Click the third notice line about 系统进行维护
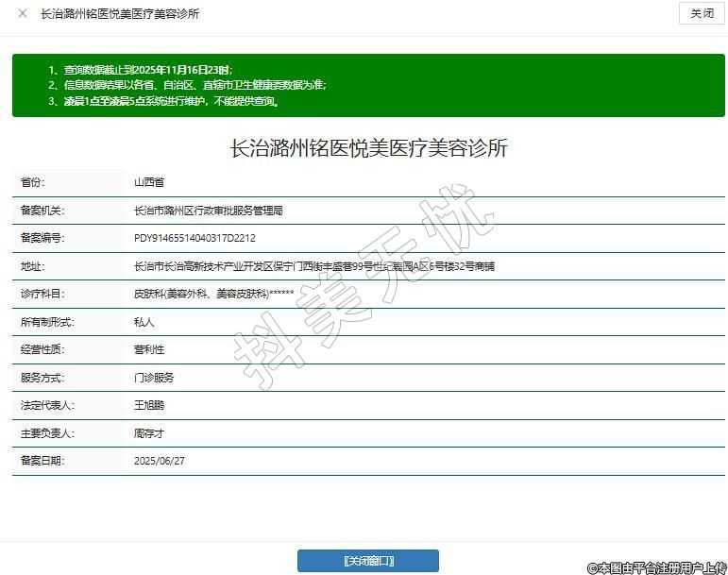This screenshot has height=575, width=728. (163, 100)
